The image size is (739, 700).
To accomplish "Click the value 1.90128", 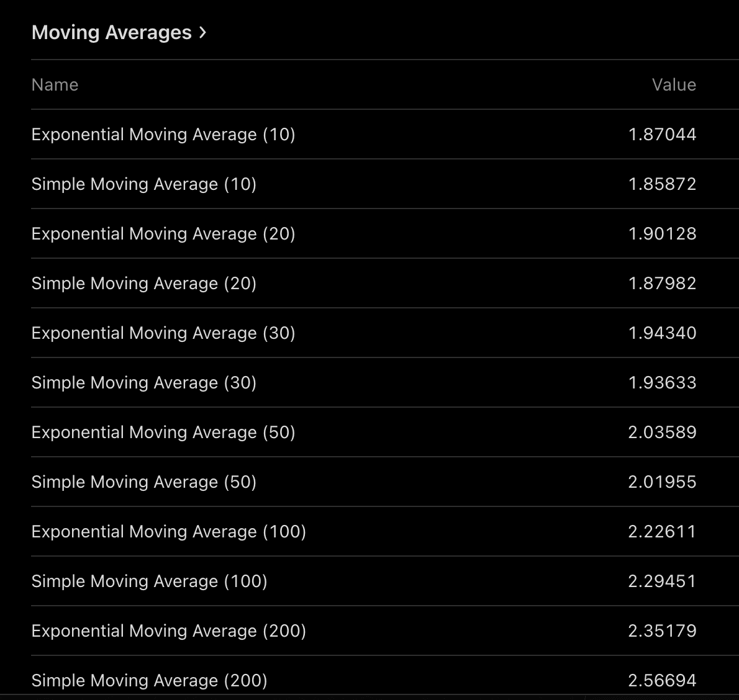I will pyautogui.click(x=662, y=234).
